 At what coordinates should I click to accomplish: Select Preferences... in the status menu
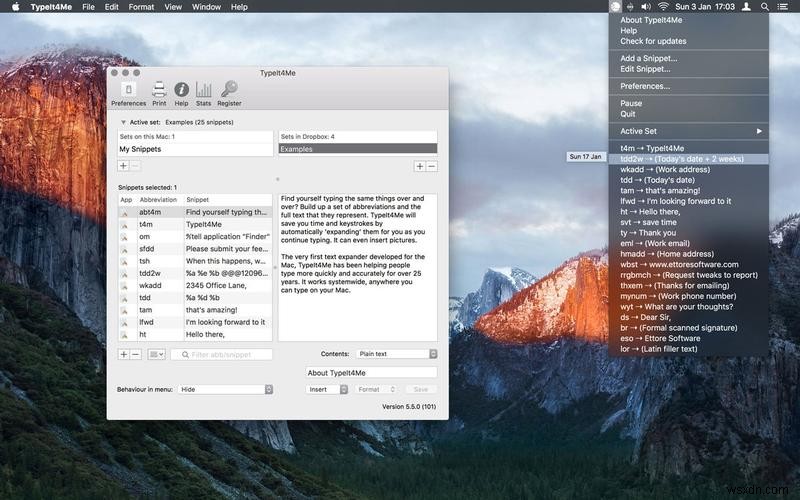pos(689,86)
